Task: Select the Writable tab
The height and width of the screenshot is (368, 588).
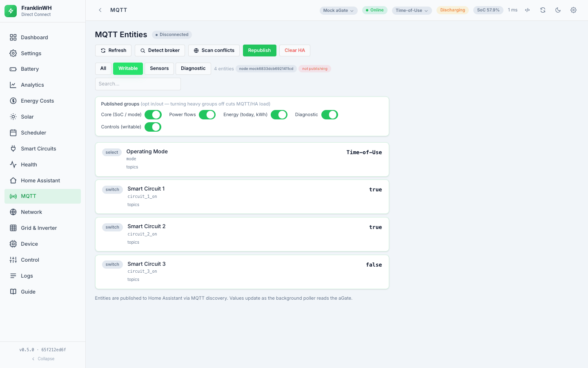Action: (x=128, y=69)
